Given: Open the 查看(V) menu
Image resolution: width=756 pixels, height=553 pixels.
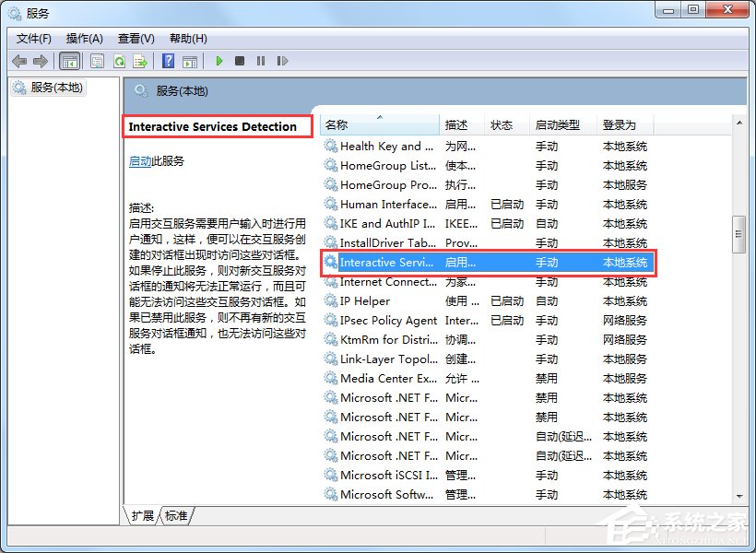Looking at the screenshot, I should [136, 38].
